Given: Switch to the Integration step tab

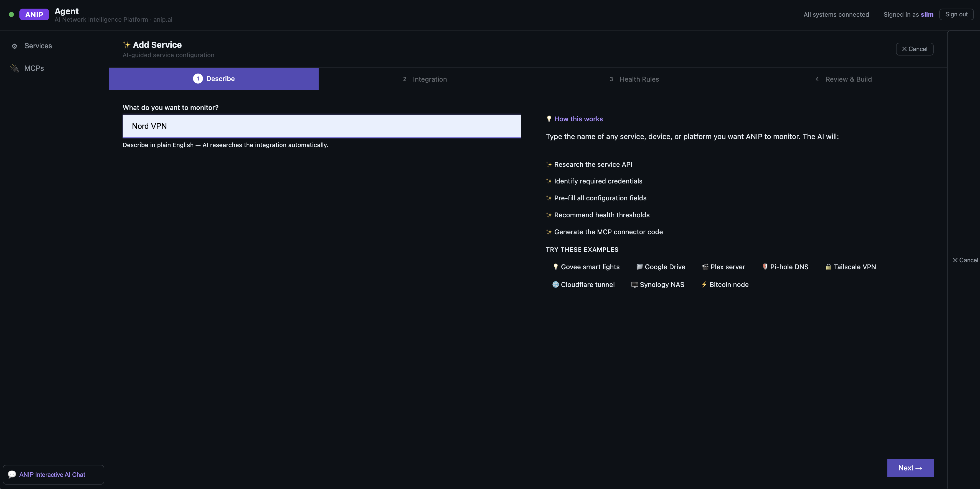Looking at the screenshot, I should click(425, 79).
